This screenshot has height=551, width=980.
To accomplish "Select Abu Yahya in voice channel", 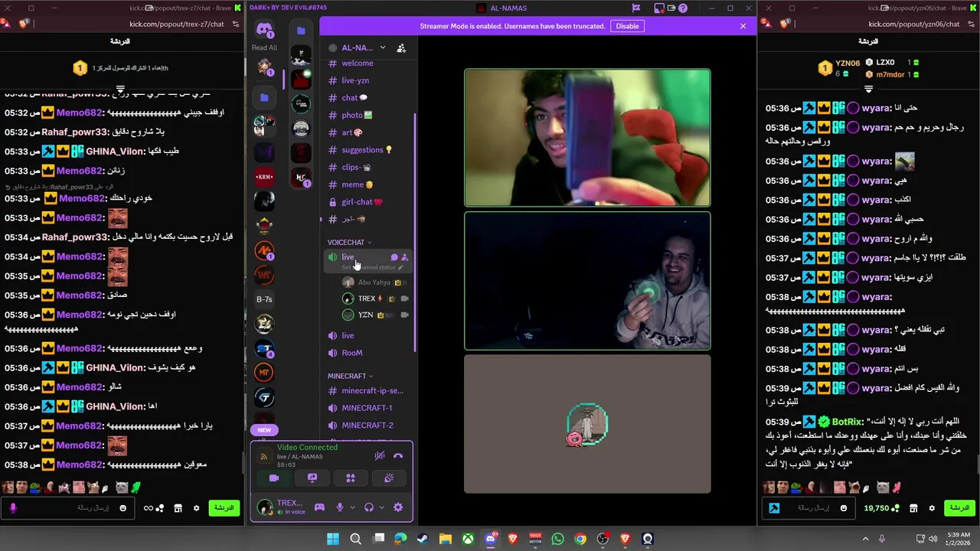I will [375, 282].
